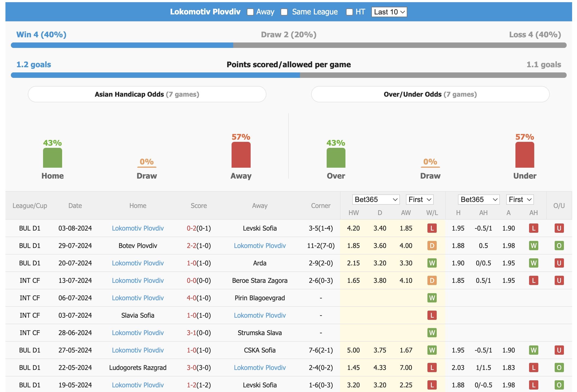Click the Win/Draw/Loss progress bar
The image size is (577, 392).
[x=289, y=45]
